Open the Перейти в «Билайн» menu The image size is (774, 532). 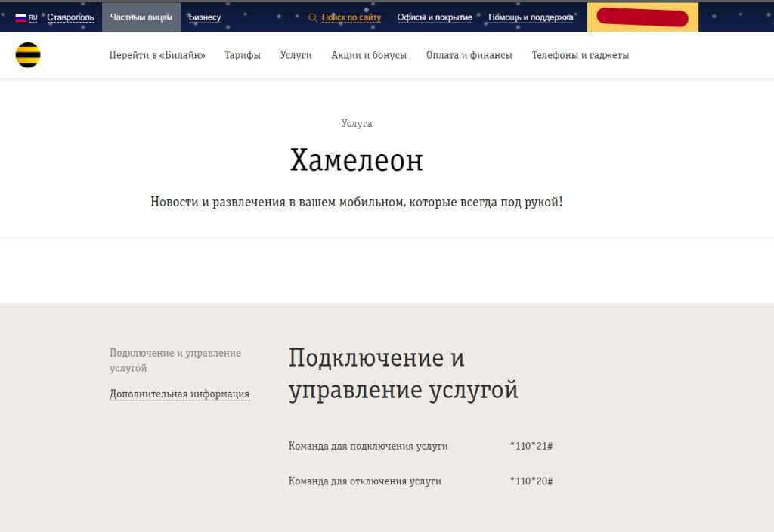click(157, 55)
